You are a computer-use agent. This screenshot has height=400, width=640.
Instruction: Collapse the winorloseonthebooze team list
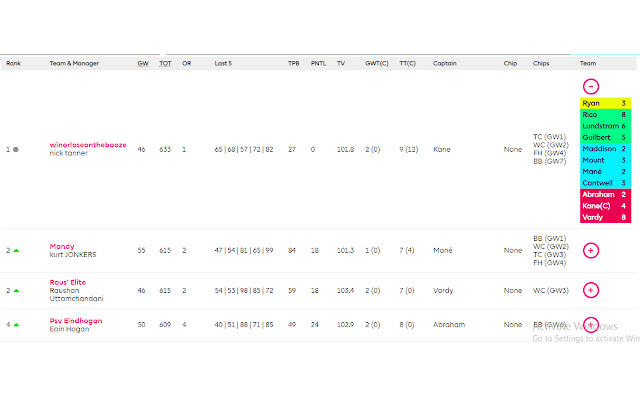pos(590,87)
